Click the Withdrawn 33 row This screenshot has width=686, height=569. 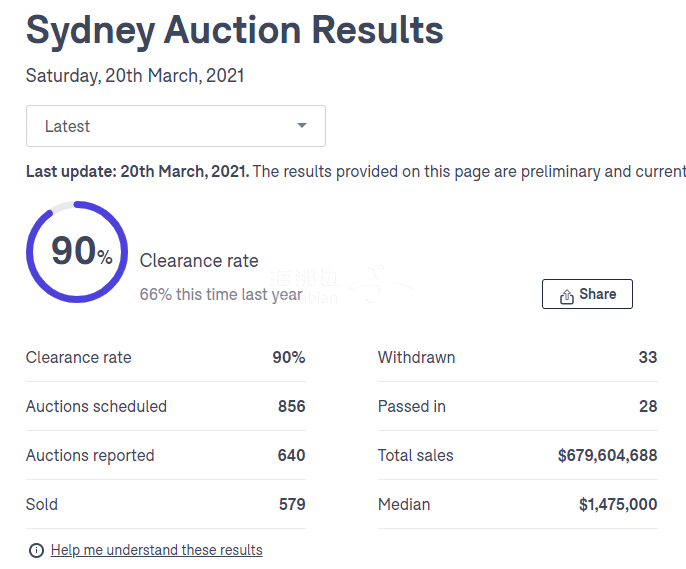point(518,357)
